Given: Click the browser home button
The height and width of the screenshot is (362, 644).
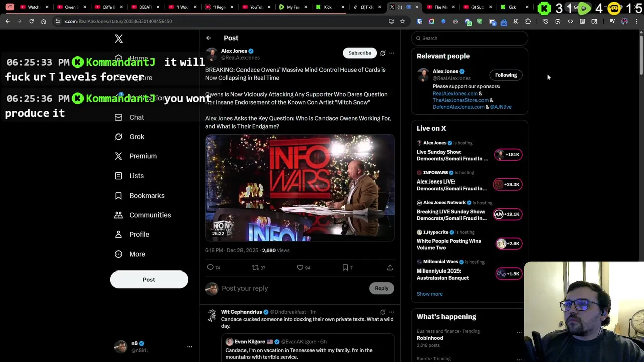Looking at the screenshot, I should pyautogui.click(x=43, y=21).
